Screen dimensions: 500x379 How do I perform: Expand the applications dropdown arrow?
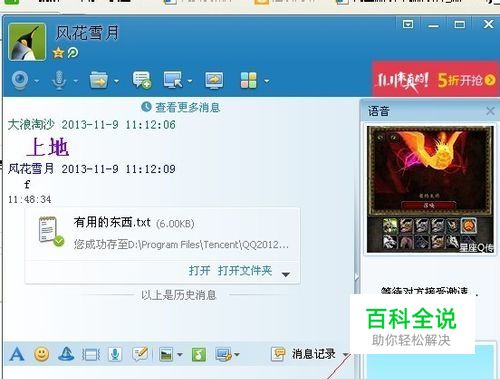coord(266,81)
